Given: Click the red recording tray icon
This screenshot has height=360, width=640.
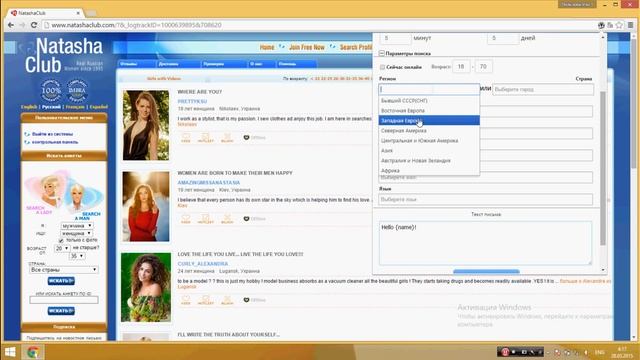Looking at the screenshot, I should 505,352.
